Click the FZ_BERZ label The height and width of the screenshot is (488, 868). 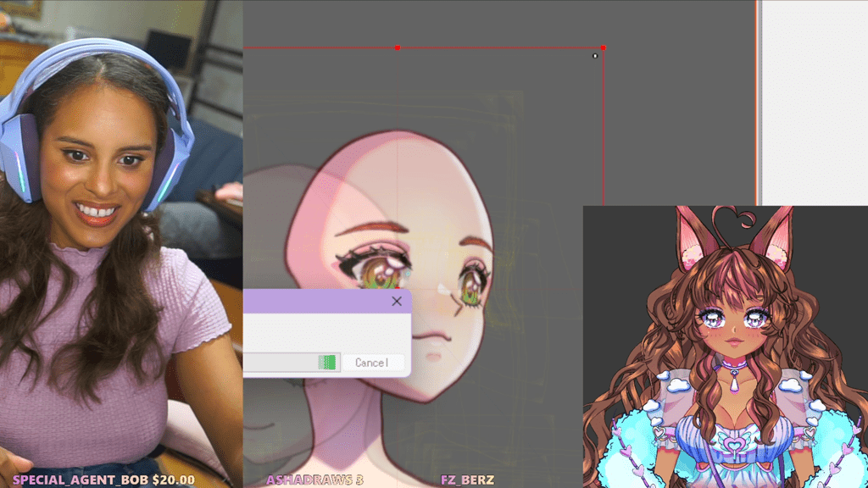(x=467, y=480)
